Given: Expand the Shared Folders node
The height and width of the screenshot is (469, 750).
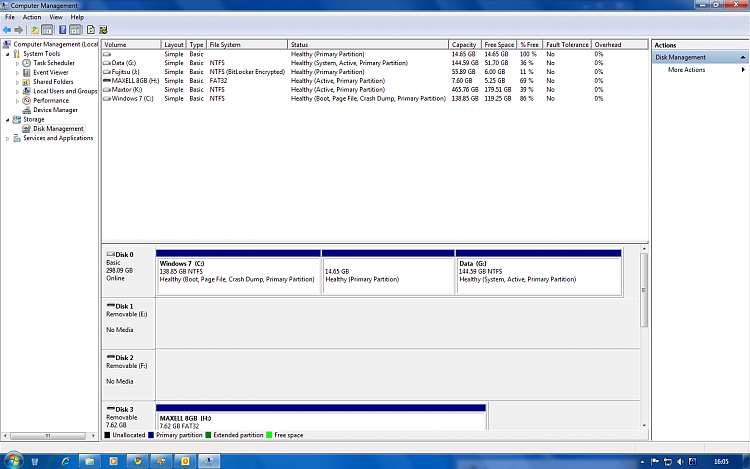Looking at the screenshot, I should [18, 82].
